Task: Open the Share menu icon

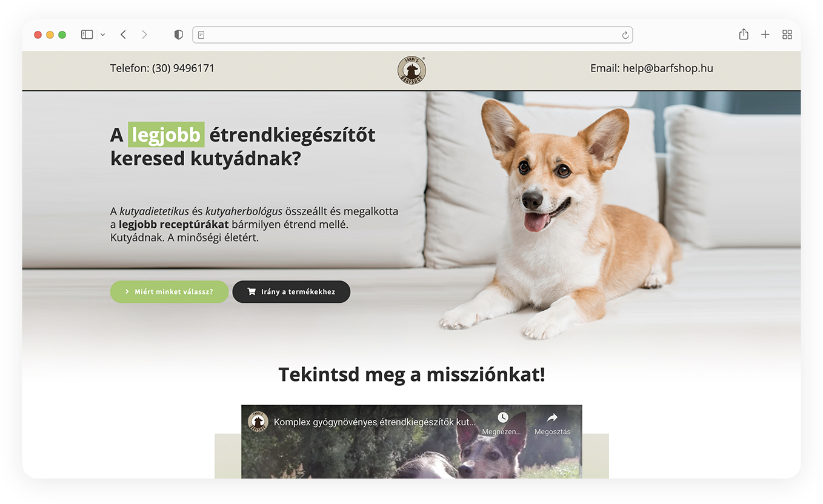Action: coord(744,35)
